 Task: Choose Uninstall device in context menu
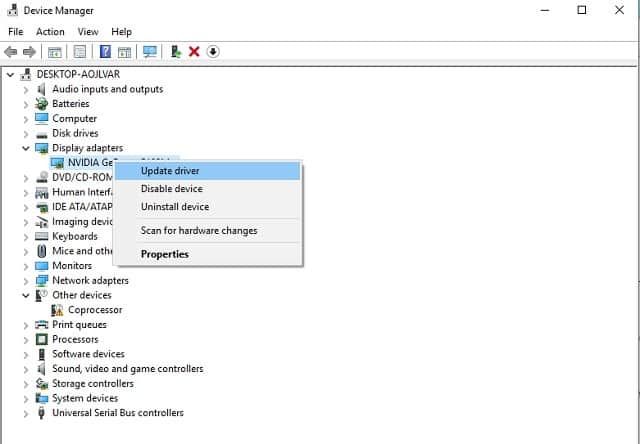click(207, 207)
